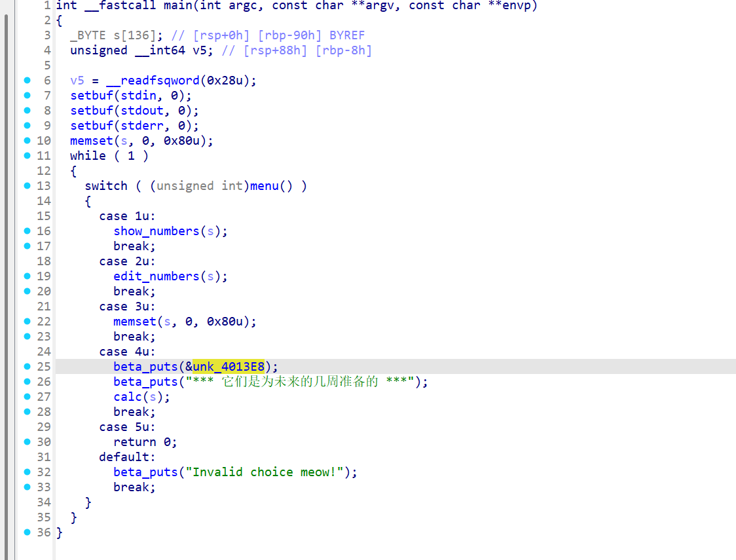Click the vertical scrollbar on the left edge

pos(7,262)
